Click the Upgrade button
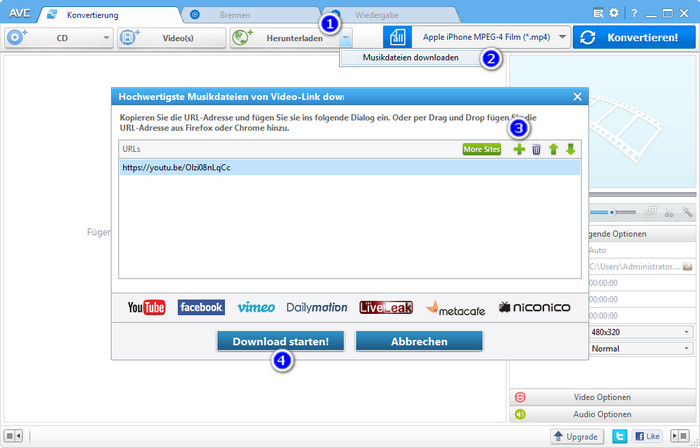Viewport: 700px width, 448px height. pos(577,436)
